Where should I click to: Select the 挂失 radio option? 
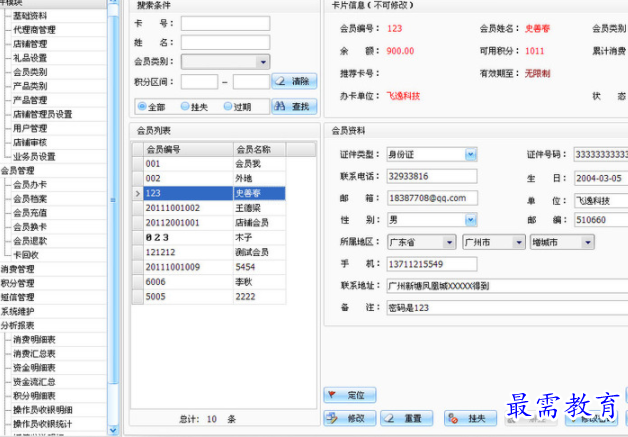pyautogui.click(x=194, y=107)
